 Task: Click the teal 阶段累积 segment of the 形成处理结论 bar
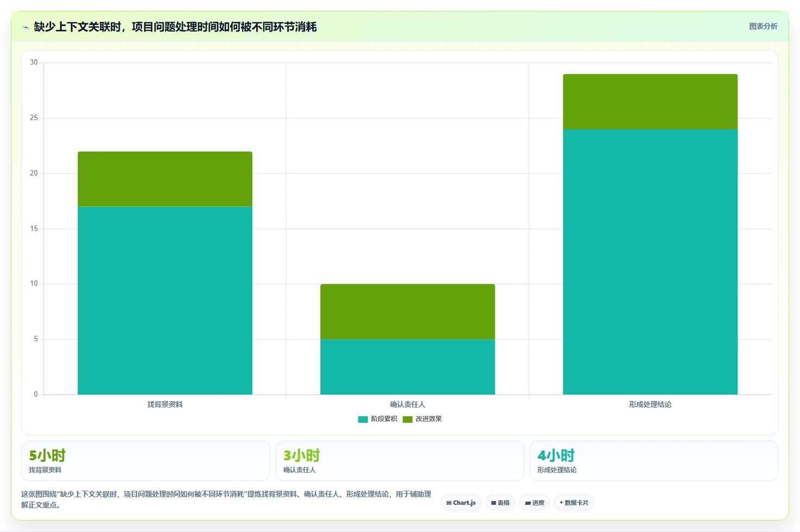click(650, 262)
